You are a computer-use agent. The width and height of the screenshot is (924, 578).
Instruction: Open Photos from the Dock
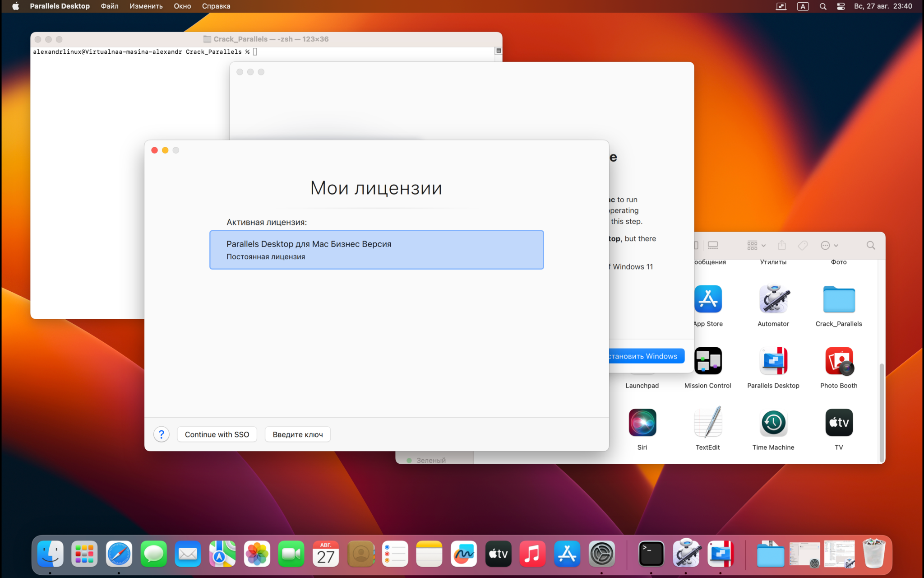click(257, 554)
